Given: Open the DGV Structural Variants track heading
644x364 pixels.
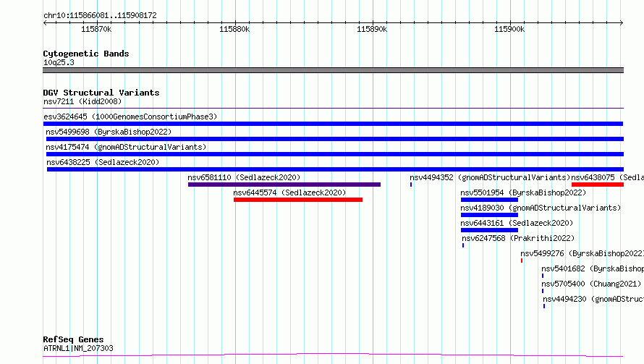Looking at the screenshot, I should (101, 93).
